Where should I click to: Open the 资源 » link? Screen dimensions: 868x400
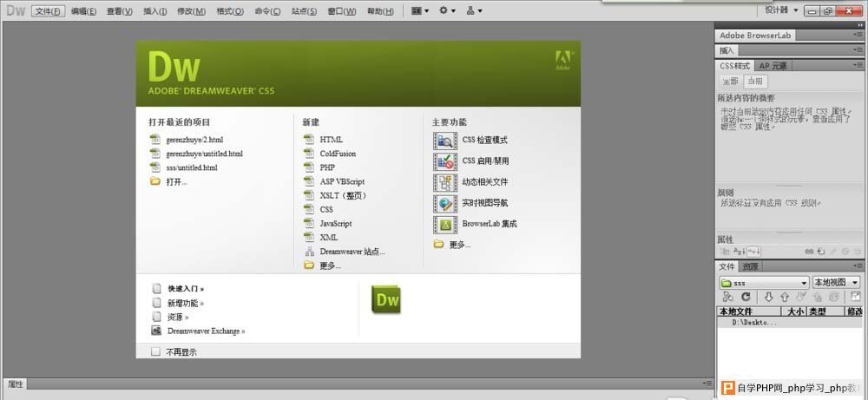(178, 317)
